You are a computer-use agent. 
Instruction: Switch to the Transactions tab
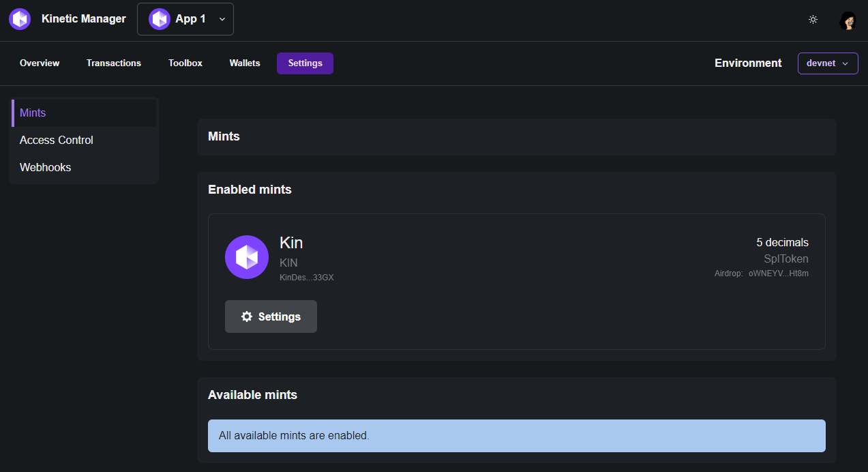(113, 63)
